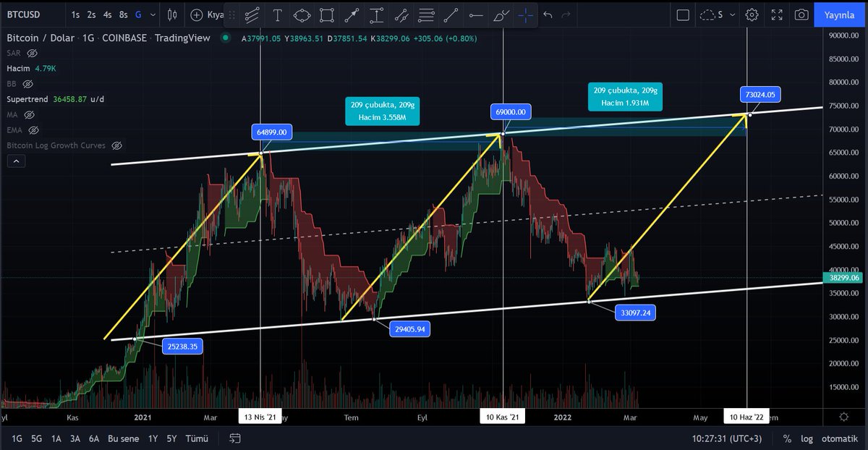Expand the timeframe interval dropdown arrow
Image resolution: width=868 pixels, height=450 pixels.
[152, 14]
